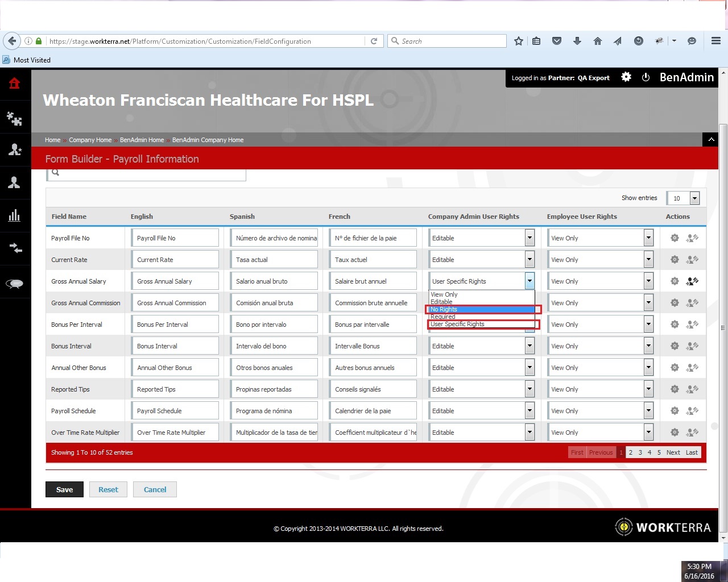Click the bookmark star icon in browser toolbar
This screenshot has width=728, height=582.
(x=518, y=41)
